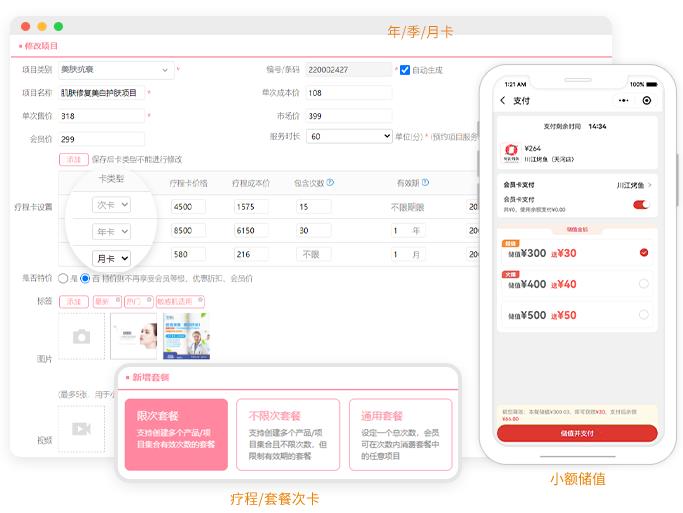This screenshot has width=683, height=513.
Task: Choose the 限次套餐 package type
Action: (x=176, y=434)
